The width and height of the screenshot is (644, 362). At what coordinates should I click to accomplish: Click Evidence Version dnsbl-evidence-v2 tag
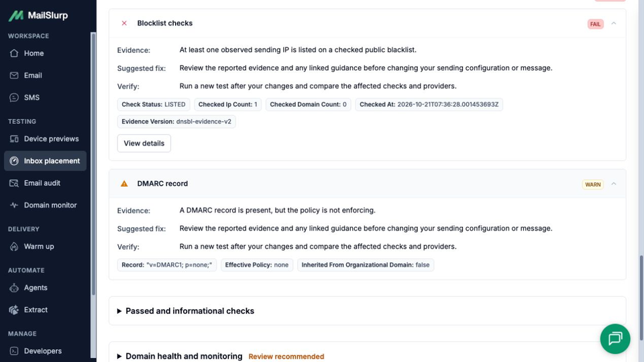click(x=176, y=121)
